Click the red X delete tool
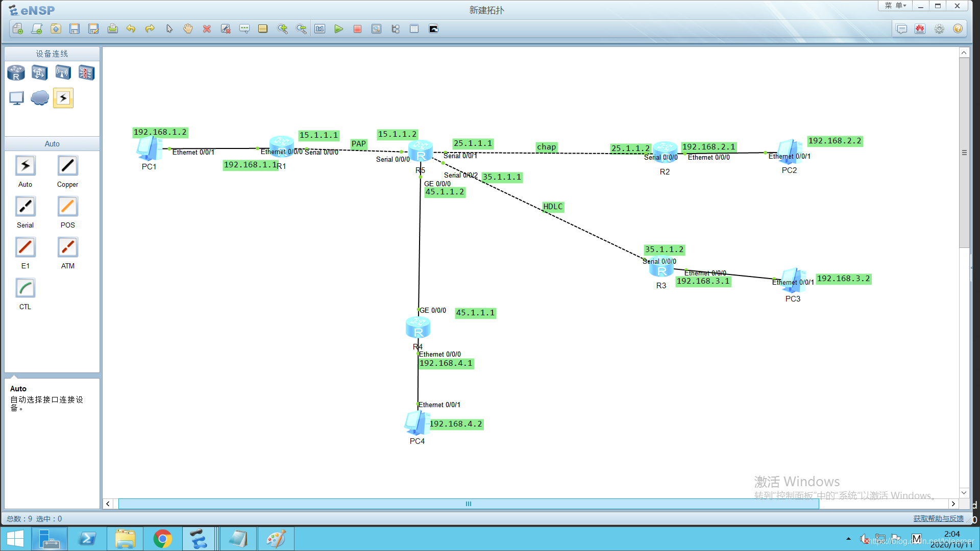 tap(207, 29)
